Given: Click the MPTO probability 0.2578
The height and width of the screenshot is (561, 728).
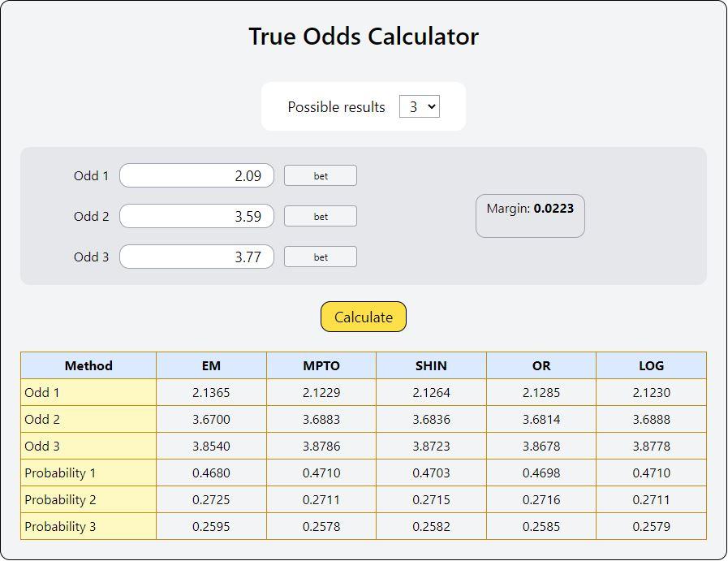Looking at the screenshot, I should (x=321, y=527).
